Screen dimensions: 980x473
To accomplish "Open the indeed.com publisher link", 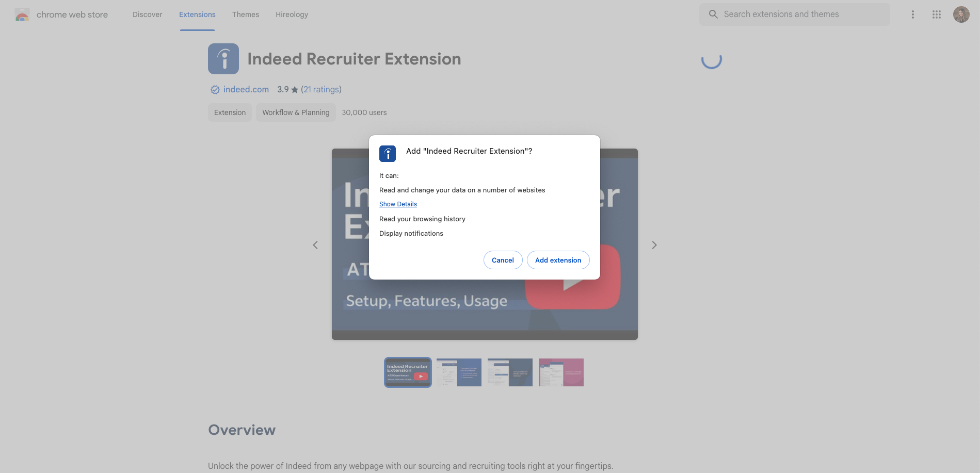I will click(246, 89).
